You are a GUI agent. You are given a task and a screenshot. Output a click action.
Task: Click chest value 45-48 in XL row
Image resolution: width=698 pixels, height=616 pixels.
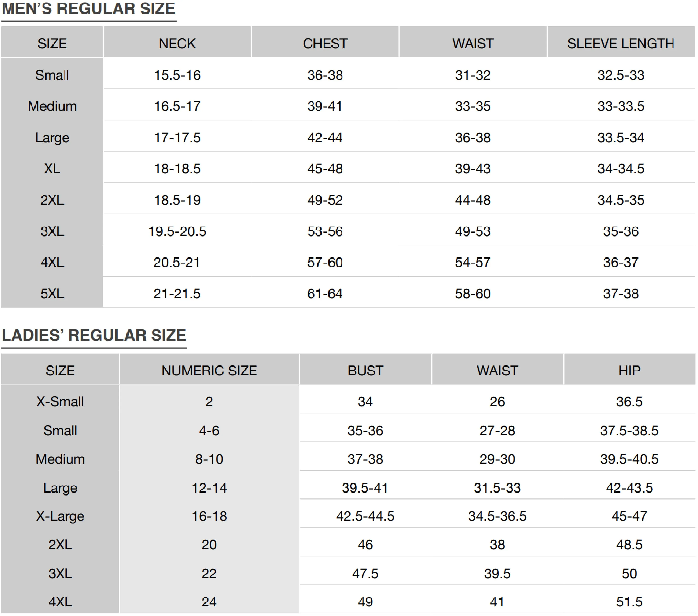(x=325, y=168)
